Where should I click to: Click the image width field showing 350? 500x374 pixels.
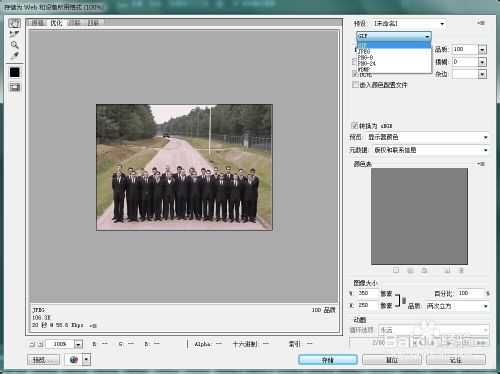point(368,293)
